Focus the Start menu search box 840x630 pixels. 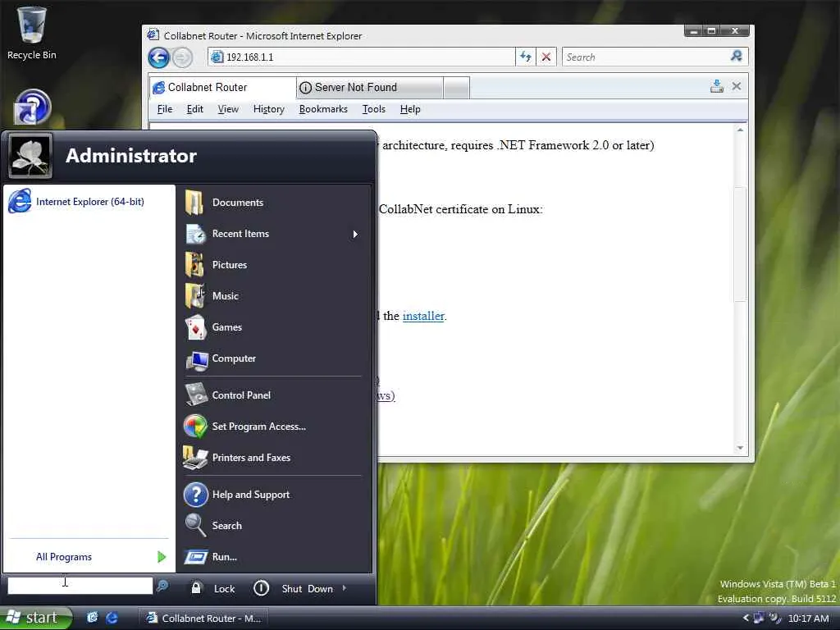[x=80, y=586]
